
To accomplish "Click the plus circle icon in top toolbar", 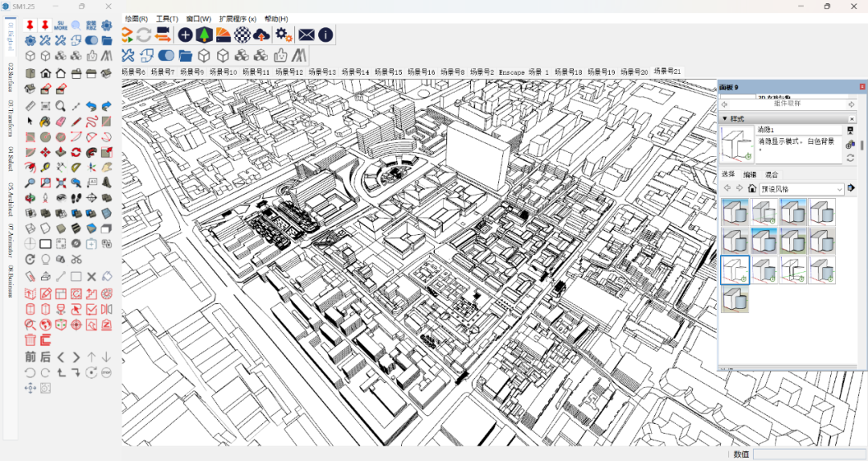I will tap(185, 35).
